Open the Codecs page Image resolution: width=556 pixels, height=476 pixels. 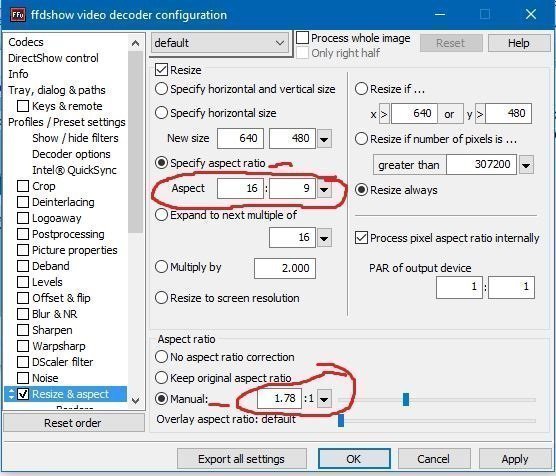[26, 42]
